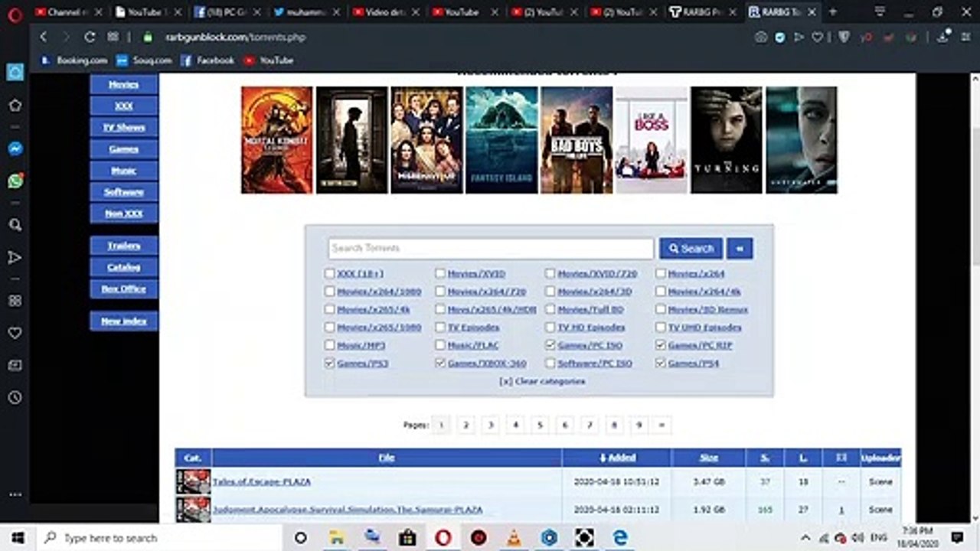Open the Facebook bookmark
This screenshot has width=980, height=551.
[207, 60]
